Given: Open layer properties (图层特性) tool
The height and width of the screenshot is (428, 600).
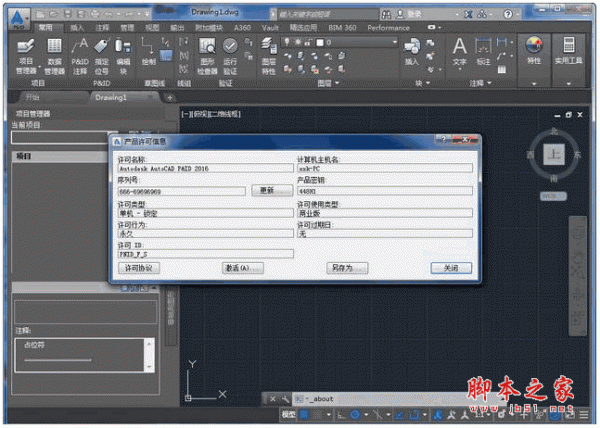Looking at the screenshot, I should point(269,56).
